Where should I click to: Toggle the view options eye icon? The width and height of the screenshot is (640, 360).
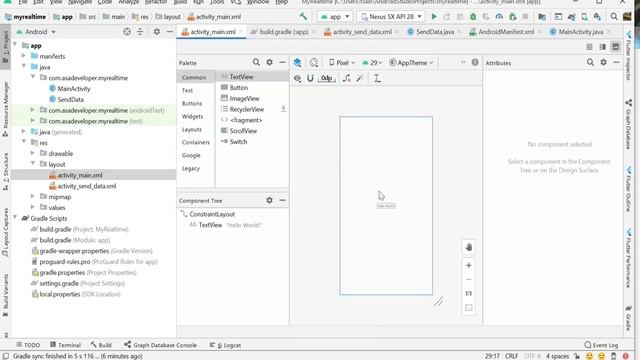click(297, 78)
